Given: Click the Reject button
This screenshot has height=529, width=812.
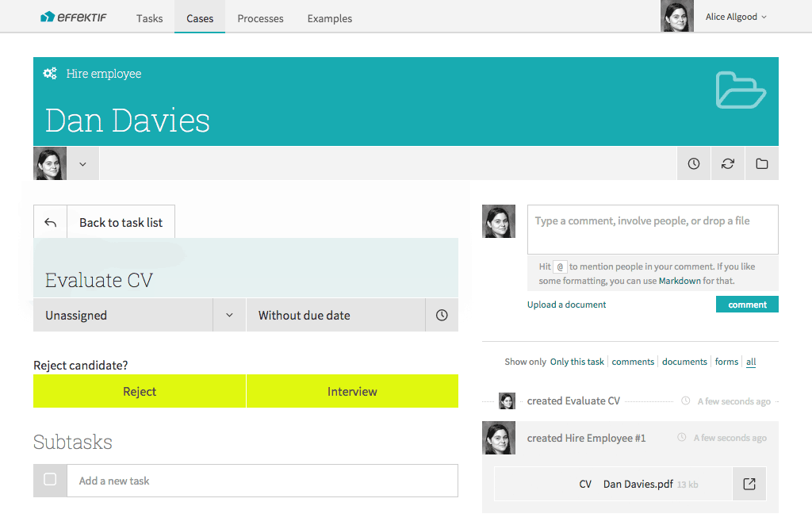Looking at the screenshot, I should click(140, 391).
